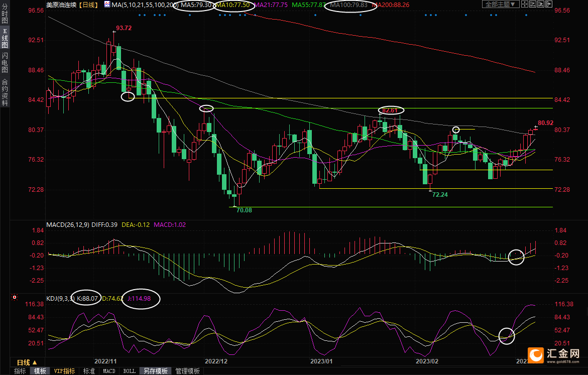Click the 2023/02 date axis label
Image resolution: width=588 pixels, height=375 pixels.
(x=427, y=361)
